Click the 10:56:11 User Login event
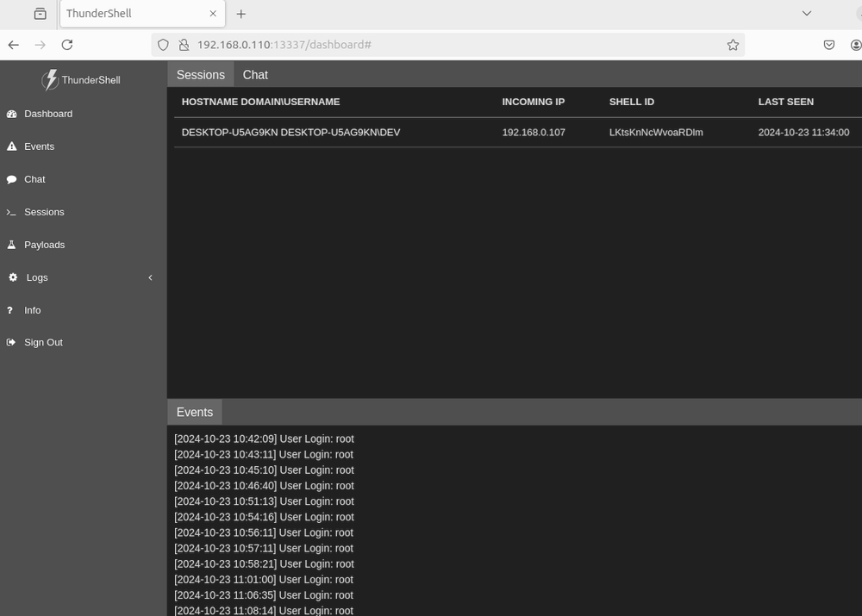Viewport: 862px width, 616px height. [x=264, y=533]
